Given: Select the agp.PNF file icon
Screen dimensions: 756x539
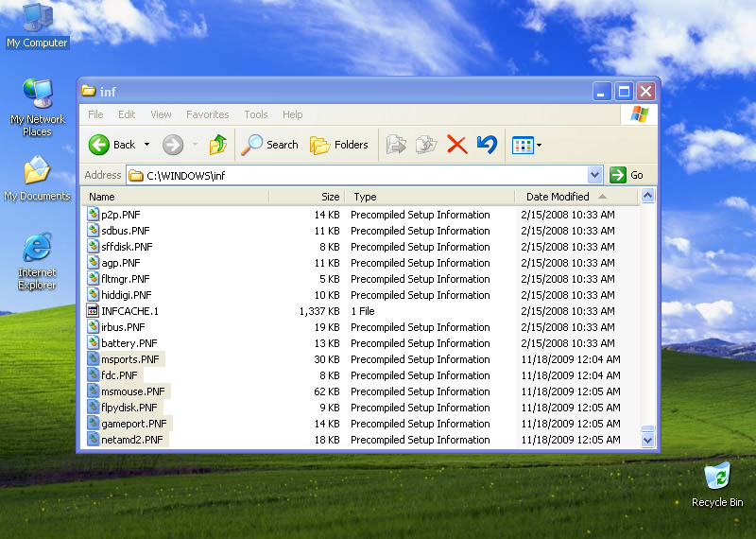Looking at the screenshot, I should [93, 263].
